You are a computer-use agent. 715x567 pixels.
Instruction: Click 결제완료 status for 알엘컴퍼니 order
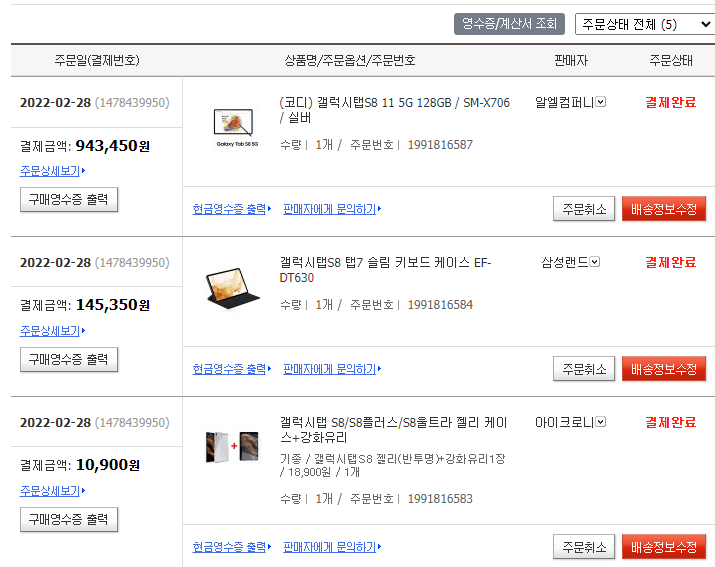coord(670,102)
